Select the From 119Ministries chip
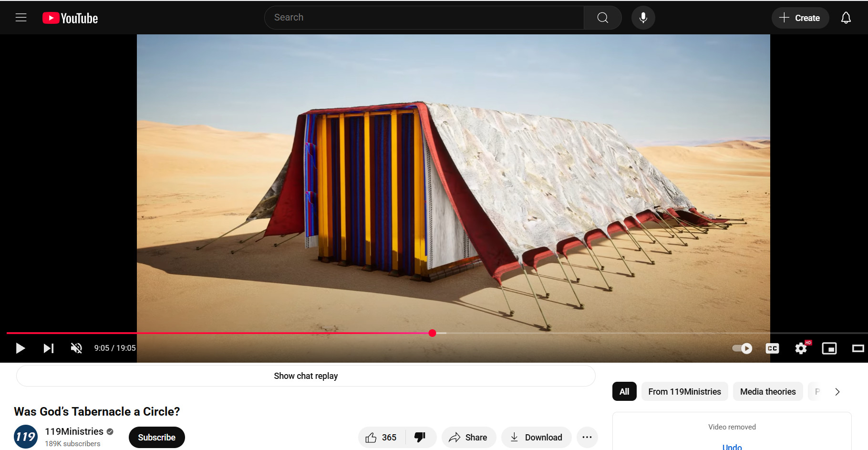 point(684,392)
